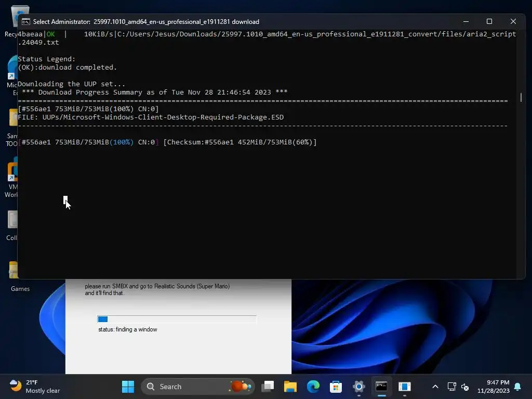Image resolution: width=532 pixels, height=399 pixels.
Task: Click the 'Downloading the UUP set...' text
Action: (x=71, y=84)
